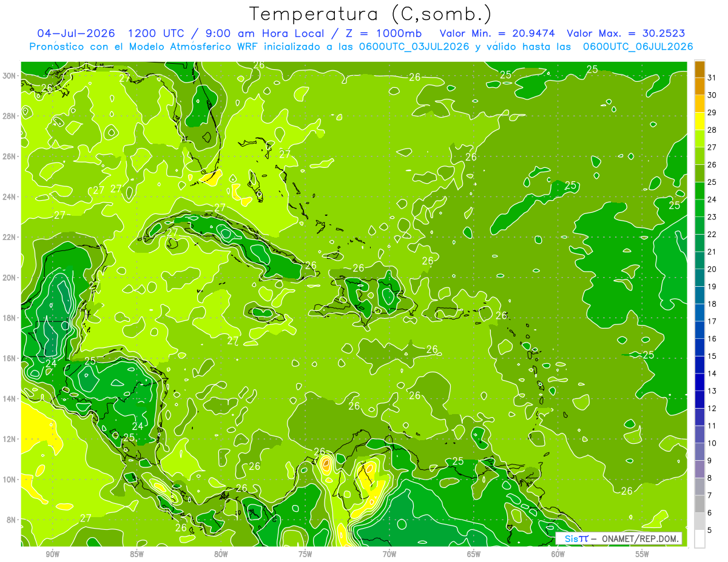
Task: Click the 12N latitude label
Action: pos(9,439)
